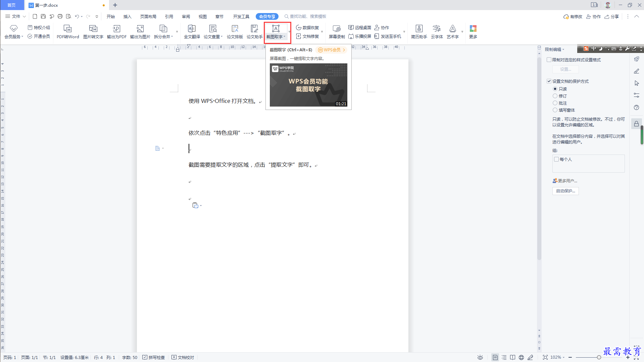
Task: Switch to outline view icon in status bar
Action: pyautogui.click(x=504, y=357)
